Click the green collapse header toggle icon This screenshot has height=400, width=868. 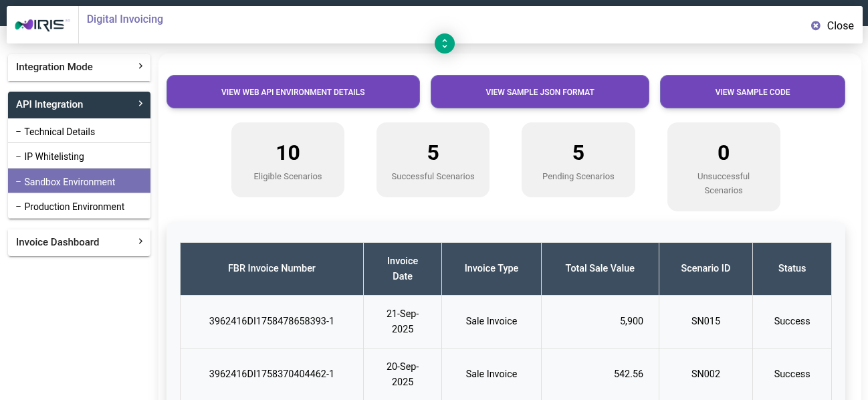click(x=445, y=43)
